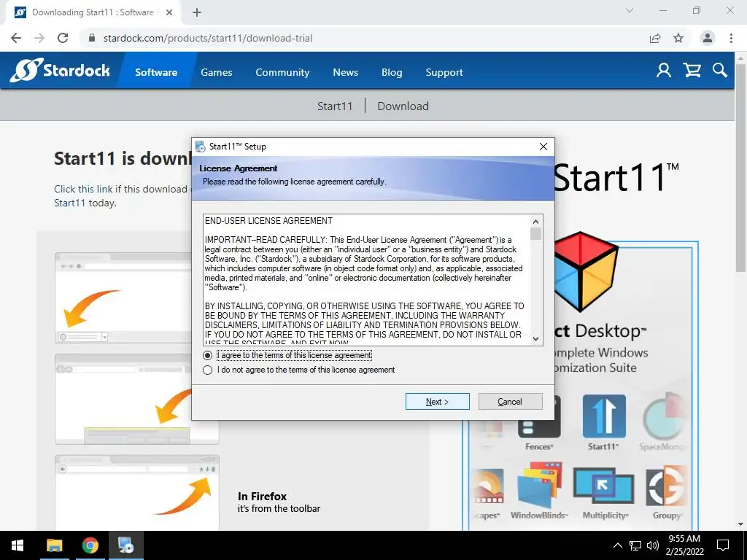The image size is (747, 560).
Task: Click the volume speaker tray icon
Action: tap(653, 545)
